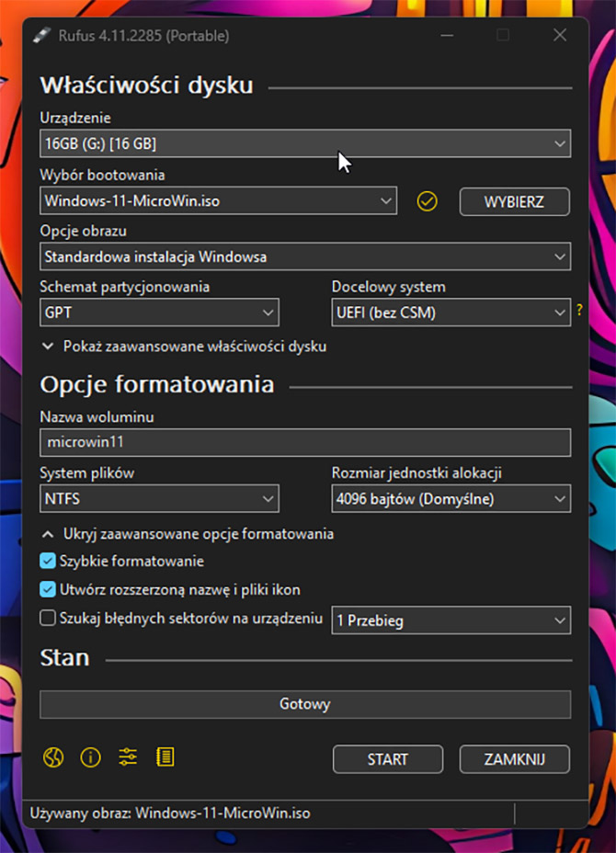Image resolution: width=616 pixels, height=853 pixels.
Task: Click the Stan heading
Action: [64, 658]
